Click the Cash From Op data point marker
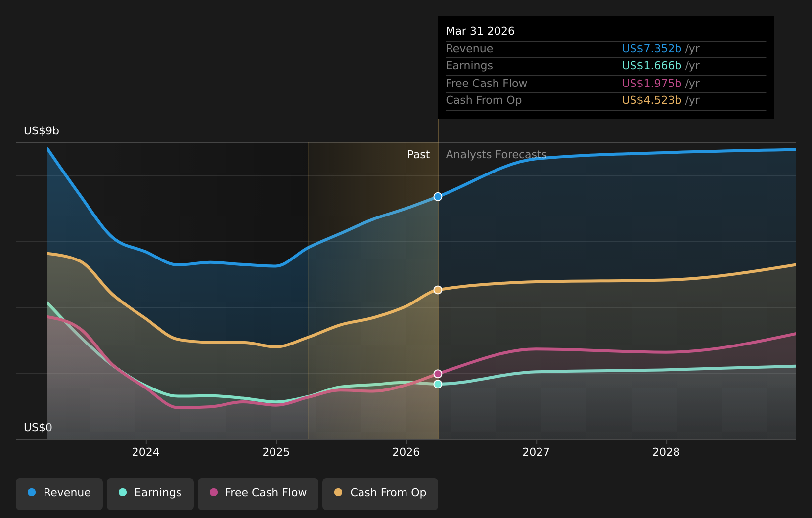 pyautogui.click(x=438, y=290)
